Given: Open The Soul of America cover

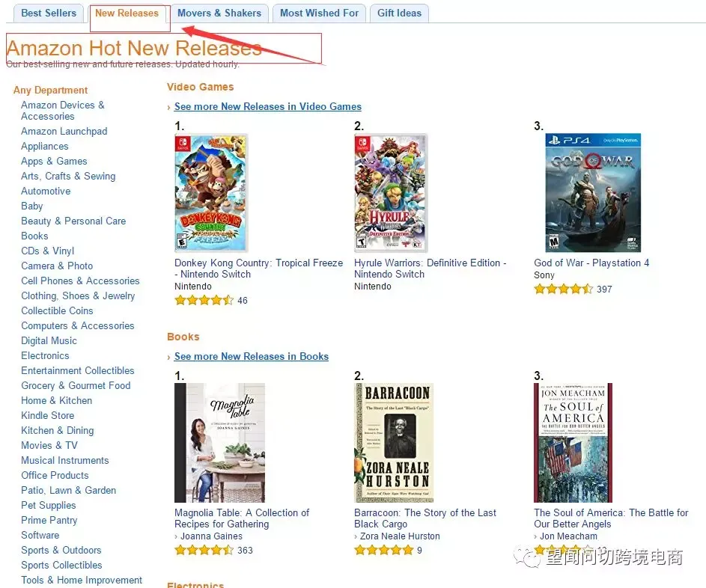Looking at the screenshot, I should tap(573, 443).
